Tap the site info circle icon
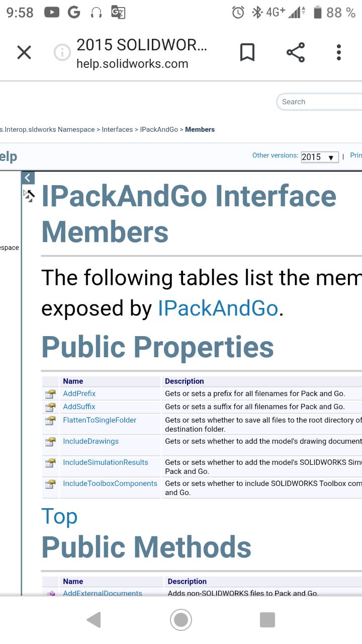This screenshot has width=362, height=644. [x=62, y=52]
